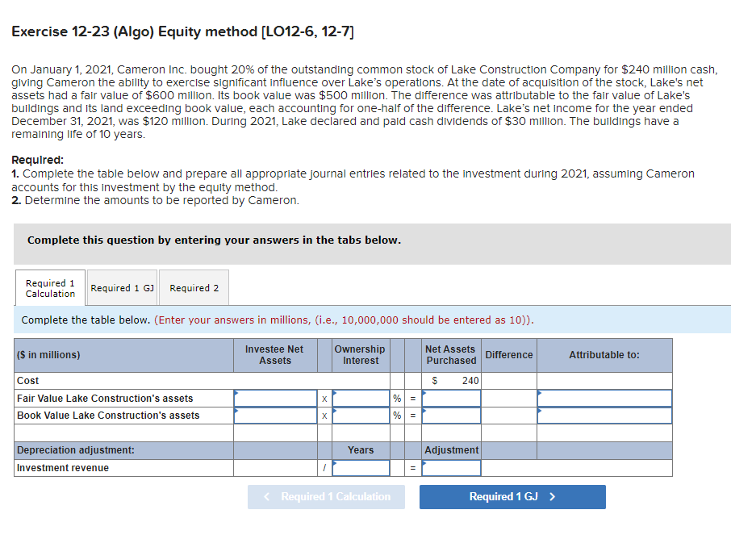The height and width of the screenshot is (560, 731).
Task: Enter Net Assets Purchased for Book Value row
Action: [x=451, y=416]
